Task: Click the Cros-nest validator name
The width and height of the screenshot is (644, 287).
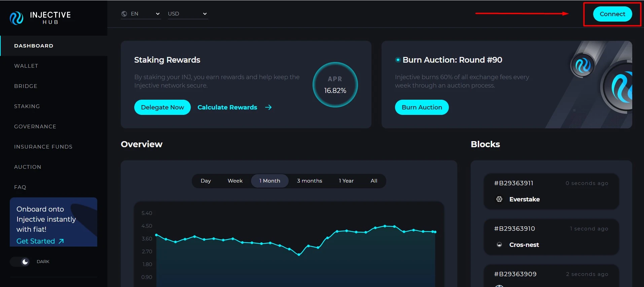Action: point(524,245)
